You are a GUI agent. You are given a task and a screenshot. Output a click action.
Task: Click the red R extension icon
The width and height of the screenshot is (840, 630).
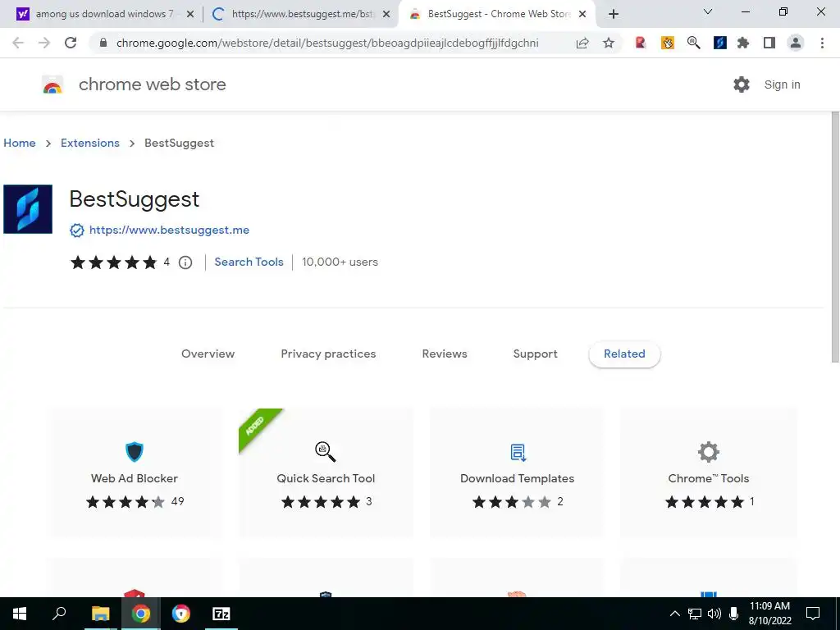click(640, 43)
